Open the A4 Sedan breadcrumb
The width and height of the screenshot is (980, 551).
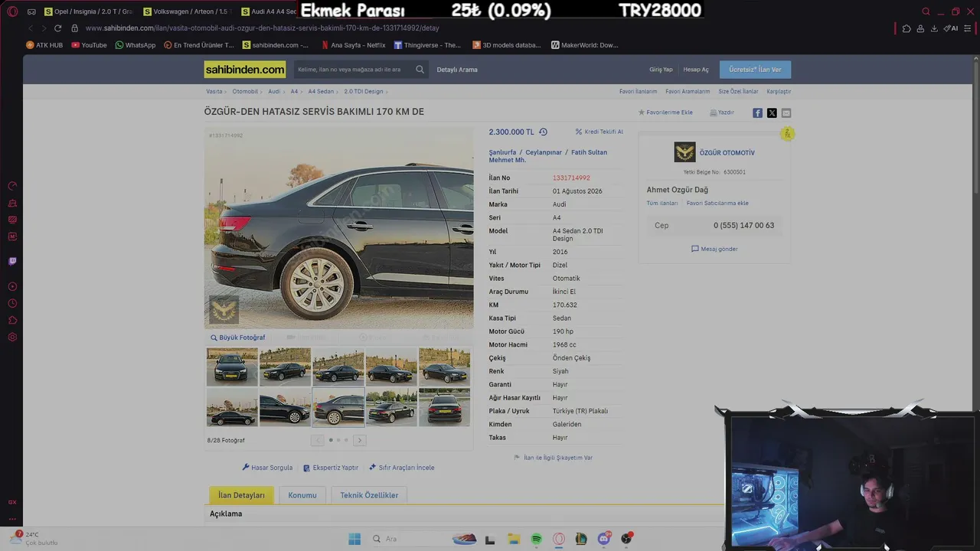[x=321, y=91]
